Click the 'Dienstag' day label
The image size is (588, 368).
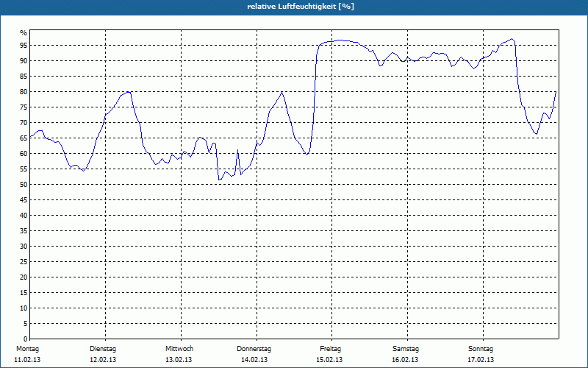tap(103, 349)
